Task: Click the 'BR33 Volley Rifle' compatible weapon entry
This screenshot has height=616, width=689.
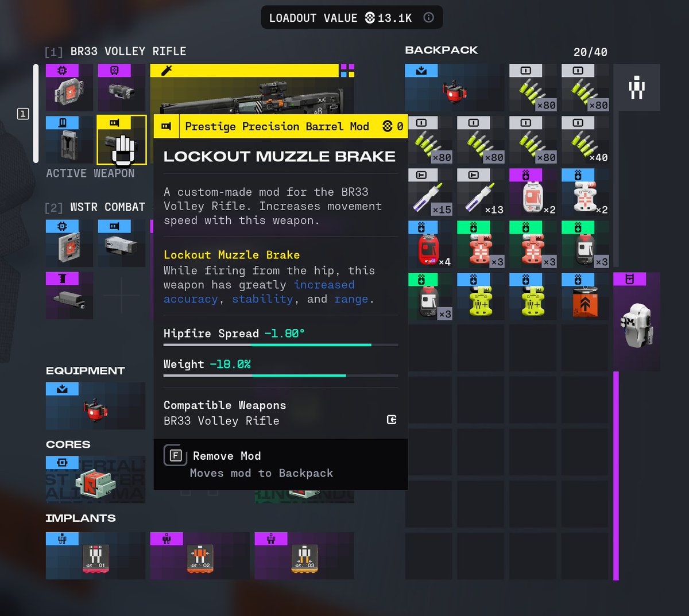Action: pos(221,421)
